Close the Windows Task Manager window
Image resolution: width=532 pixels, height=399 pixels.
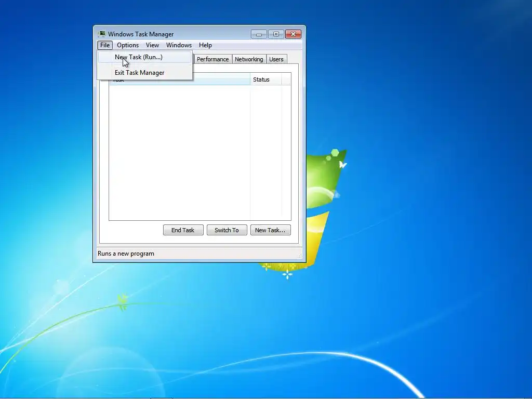(x=293, y=34)
